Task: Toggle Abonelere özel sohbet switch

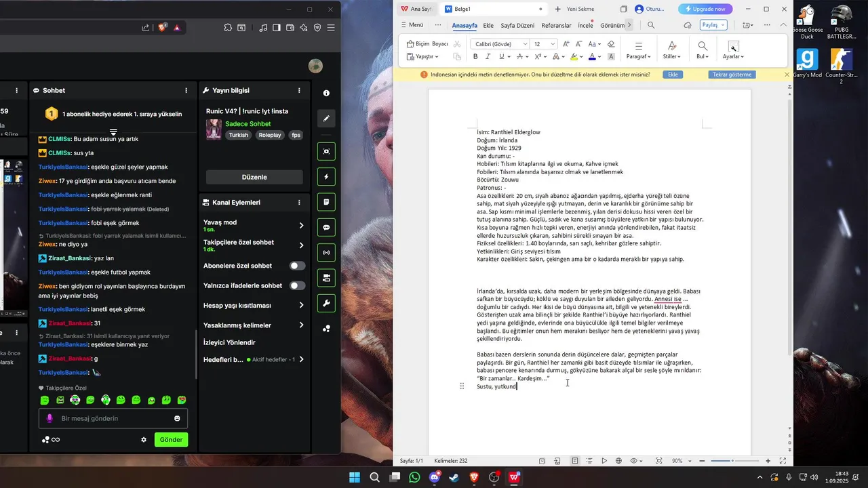Action: 297,266
